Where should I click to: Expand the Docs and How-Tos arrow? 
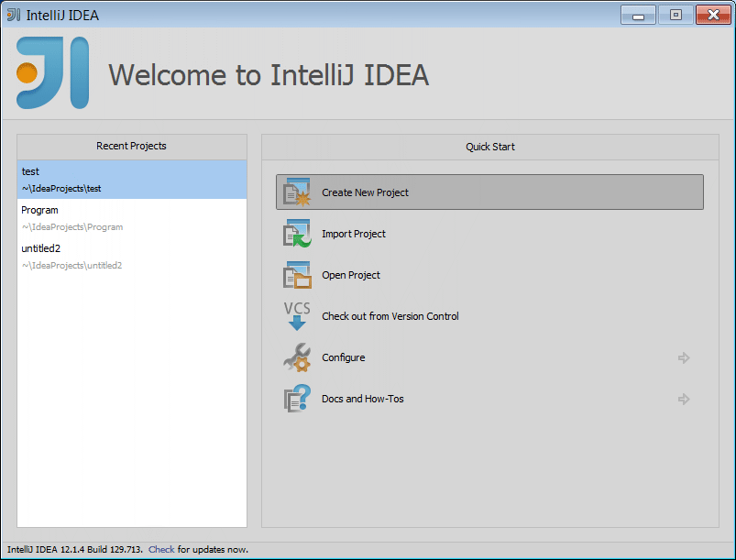[x=684, y=399]
